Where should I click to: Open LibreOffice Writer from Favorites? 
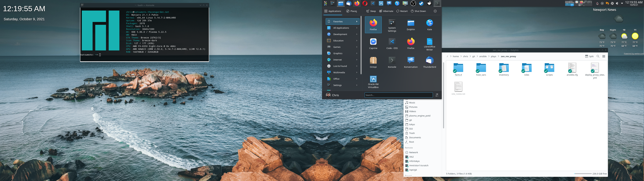(x=430, y=44)
